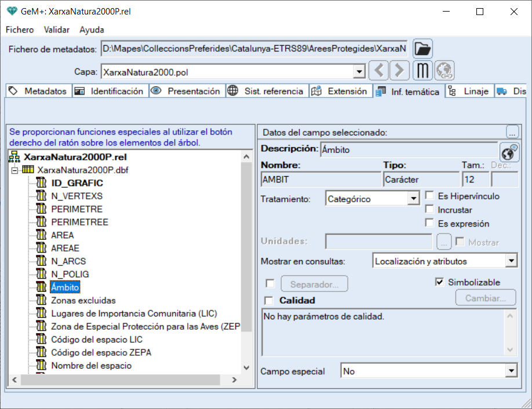Open the Campo especial dropdown
Viewport: 532px width, 409px height.
(x=511, y=371)
